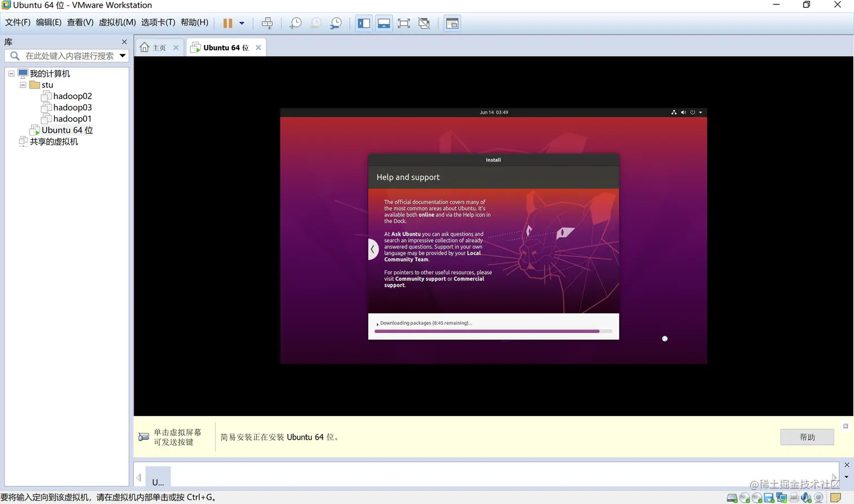Click the 帮助 button in the install notice bar
Screen dimensions: 854x504
(x=807, y=437)
